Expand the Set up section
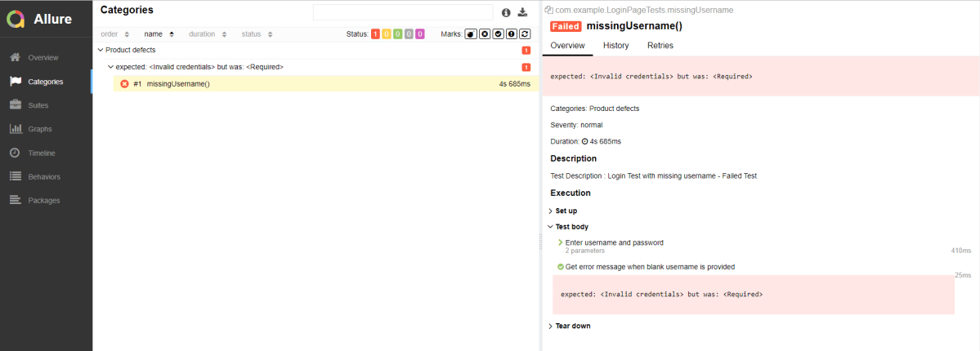The height and width of the screenshot is (351, 980). click(550, 211)
